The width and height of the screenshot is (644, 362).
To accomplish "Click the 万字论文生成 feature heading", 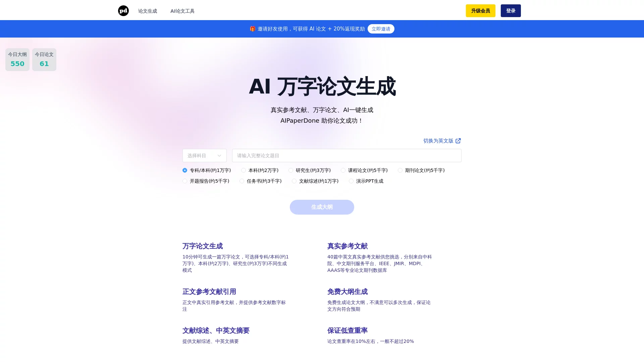I will tap(202, 246).
